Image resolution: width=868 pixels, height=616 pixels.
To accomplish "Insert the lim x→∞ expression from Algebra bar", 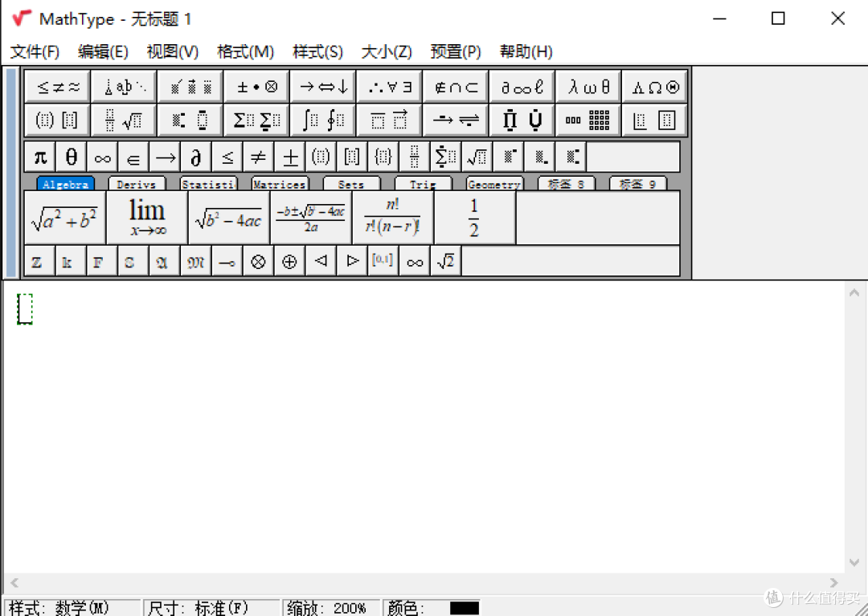I will coord(145,215).
